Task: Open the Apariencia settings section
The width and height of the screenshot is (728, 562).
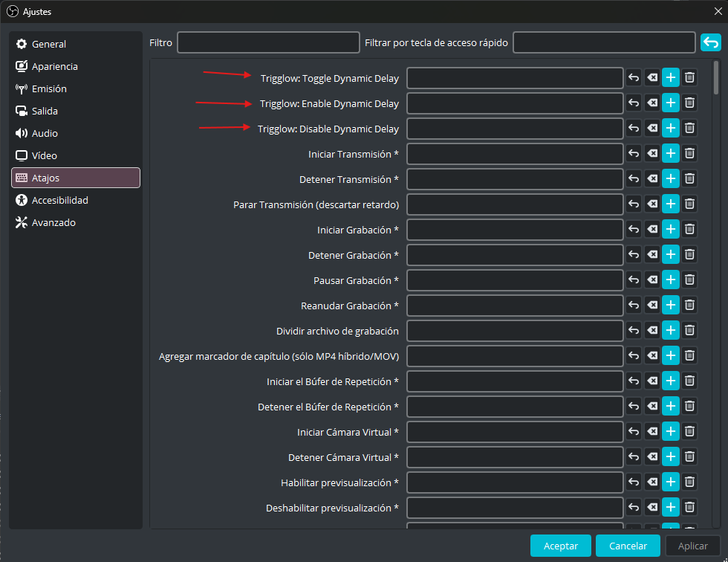Action: 76,66
